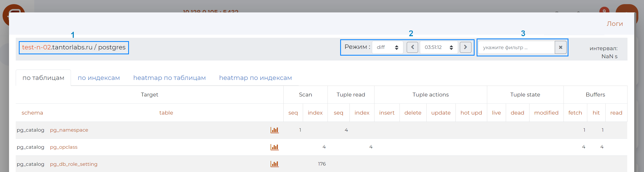The height and width of the screenshot is (172, 644).
Task: Open the diff mode dropdown
Action: [387, 47]
